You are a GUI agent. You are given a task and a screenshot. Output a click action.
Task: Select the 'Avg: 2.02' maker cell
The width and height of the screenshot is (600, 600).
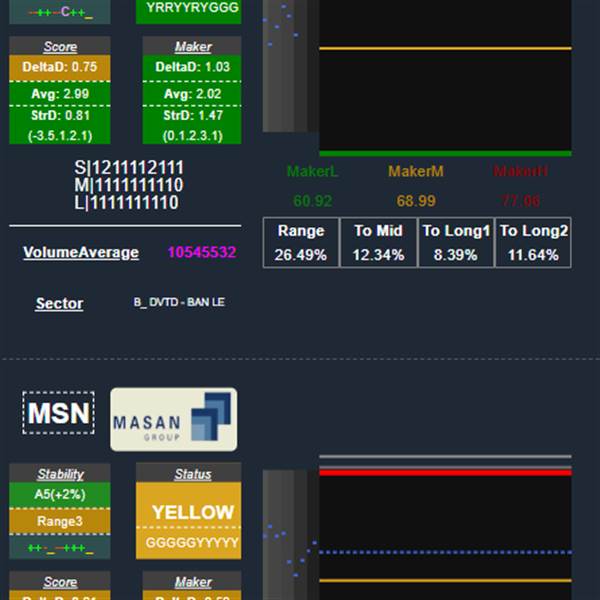tap(192, 94)
